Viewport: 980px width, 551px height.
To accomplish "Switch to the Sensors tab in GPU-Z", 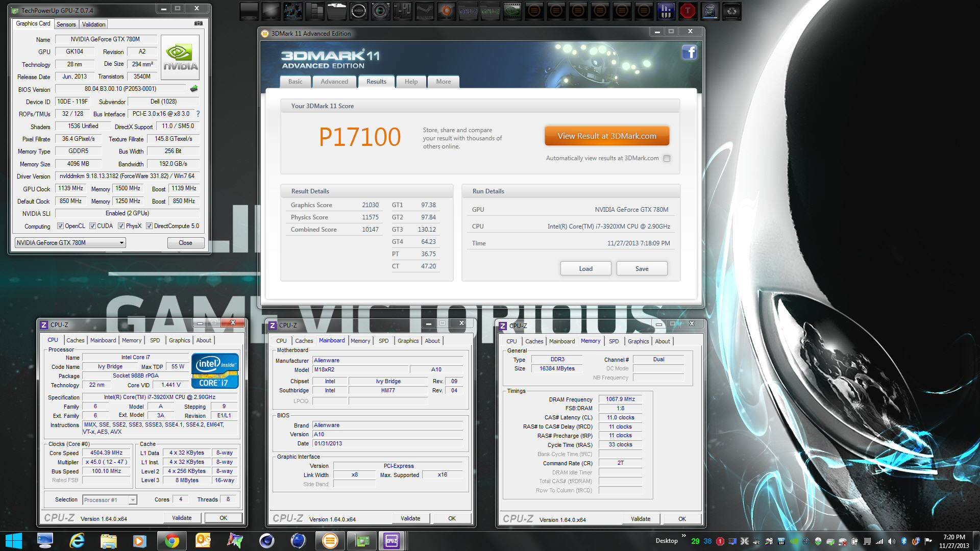I will (66, 24).
